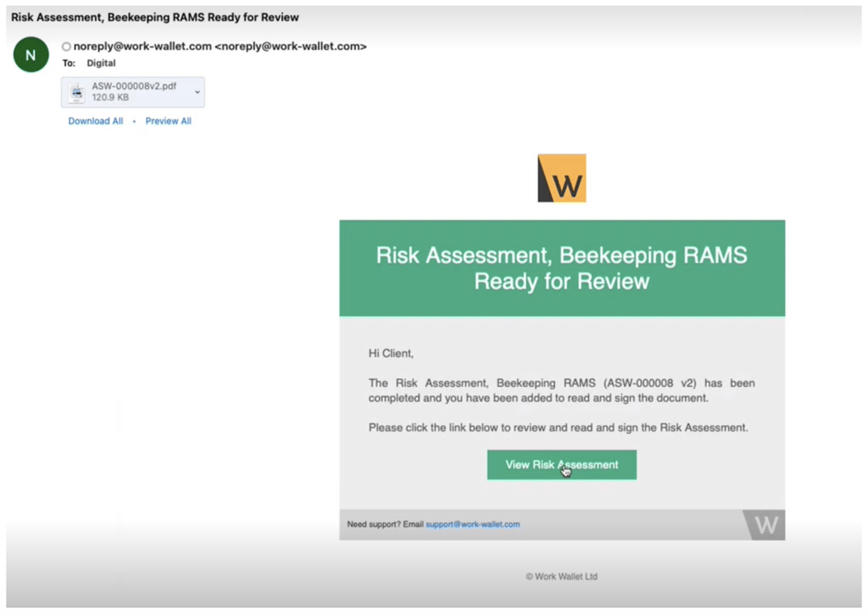This screenshot has width=868, height=615.
Task: Open the attachment options chevron
Action: [196, 92]
